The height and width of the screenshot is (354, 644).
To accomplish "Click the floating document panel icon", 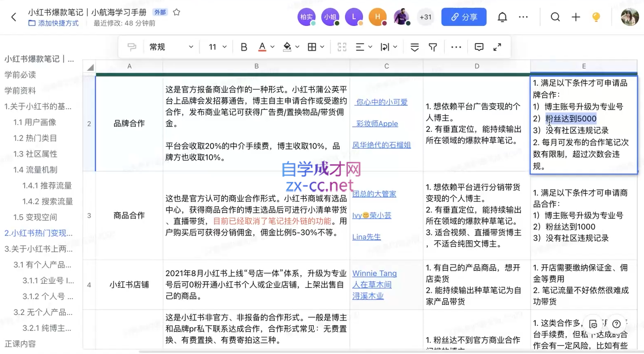I will point(593,324).
